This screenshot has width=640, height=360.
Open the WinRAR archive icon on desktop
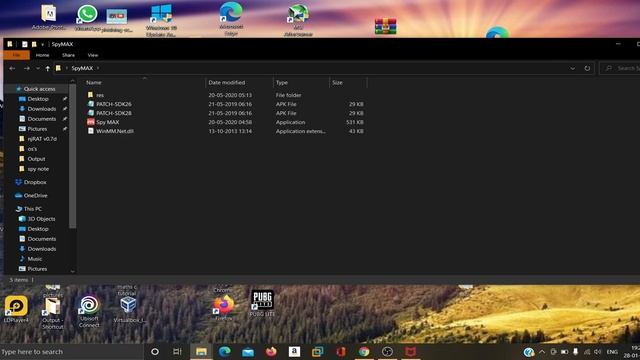pos(385,26)
